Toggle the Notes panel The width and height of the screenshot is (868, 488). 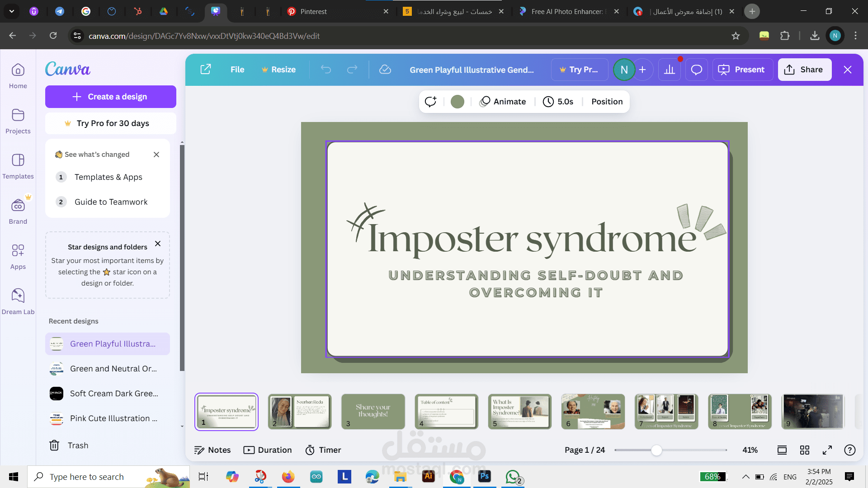pyautogui.click(x=212, y=450)
